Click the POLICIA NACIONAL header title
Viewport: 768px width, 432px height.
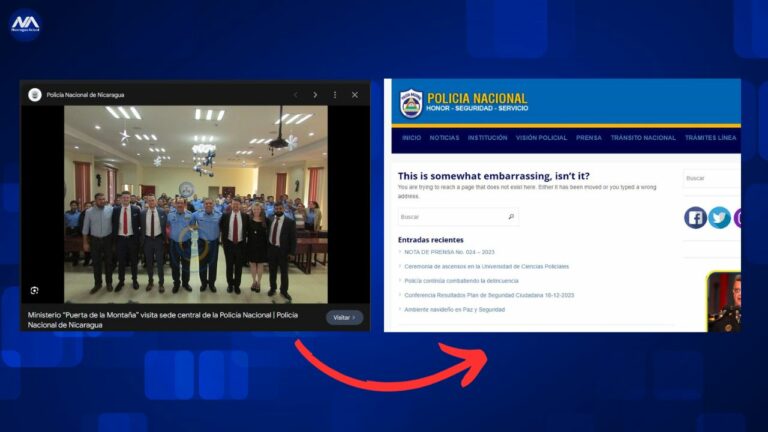pos(477,98)
